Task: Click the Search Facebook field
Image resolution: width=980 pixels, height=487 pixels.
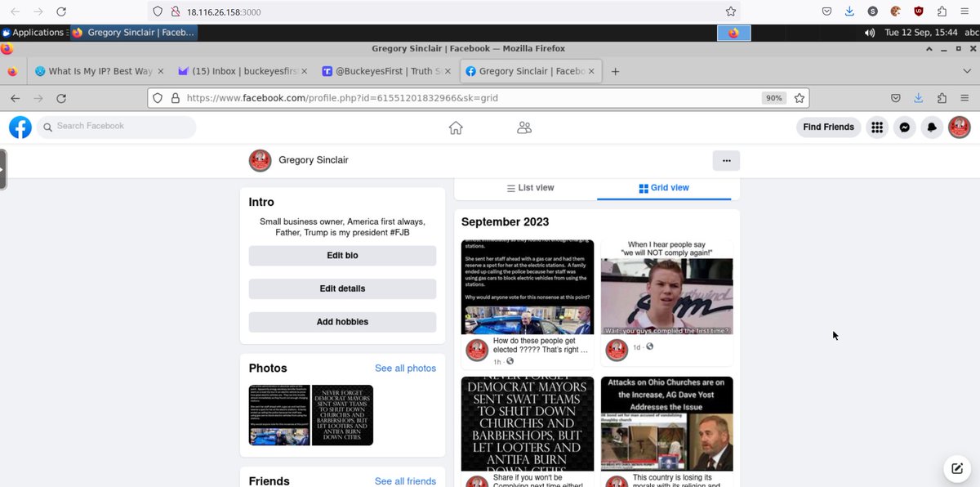Action: (x=115, y=127)
